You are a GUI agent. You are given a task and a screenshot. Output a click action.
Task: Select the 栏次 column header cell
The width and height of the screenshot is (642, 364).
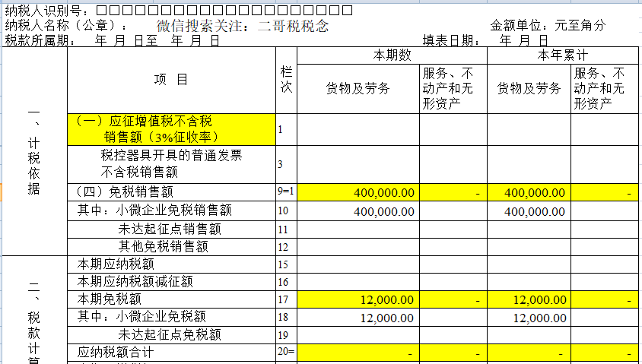[x=286, y=80]
